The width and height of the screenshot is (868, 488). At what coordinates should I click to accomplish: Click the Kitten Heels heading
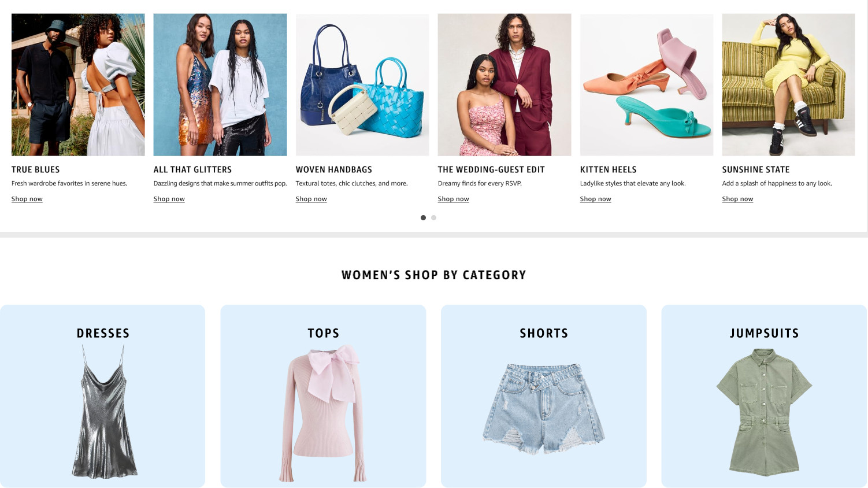click(609, 169)
